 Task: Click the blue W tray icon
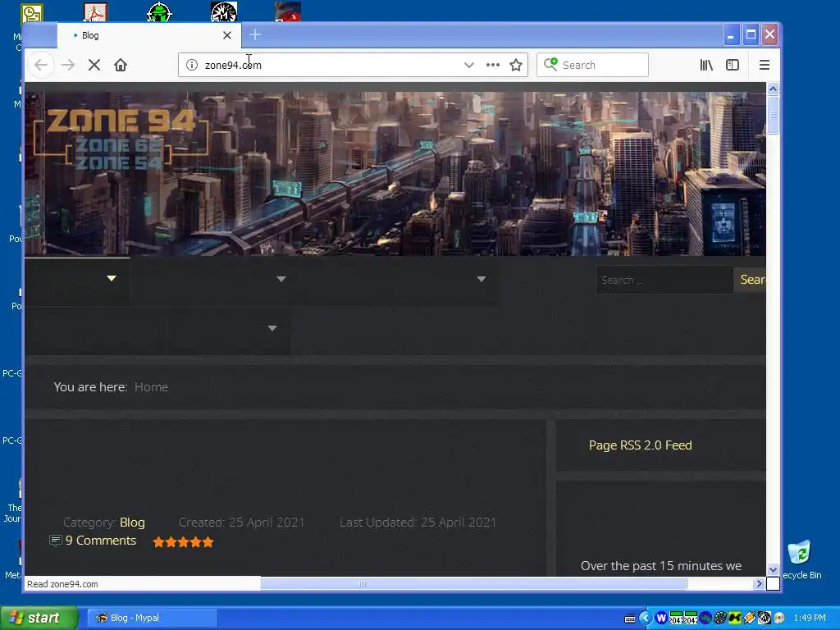tap(661, 619)
